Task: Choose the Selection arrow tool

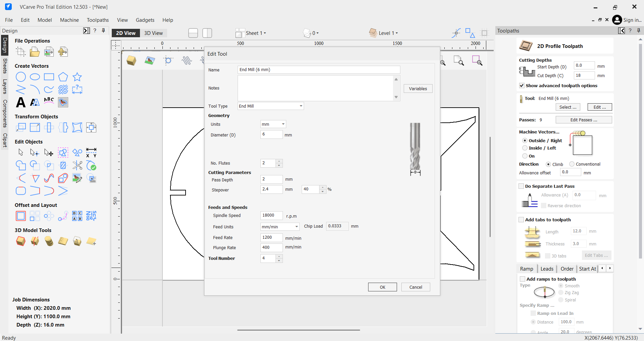Action: (21, 153)
